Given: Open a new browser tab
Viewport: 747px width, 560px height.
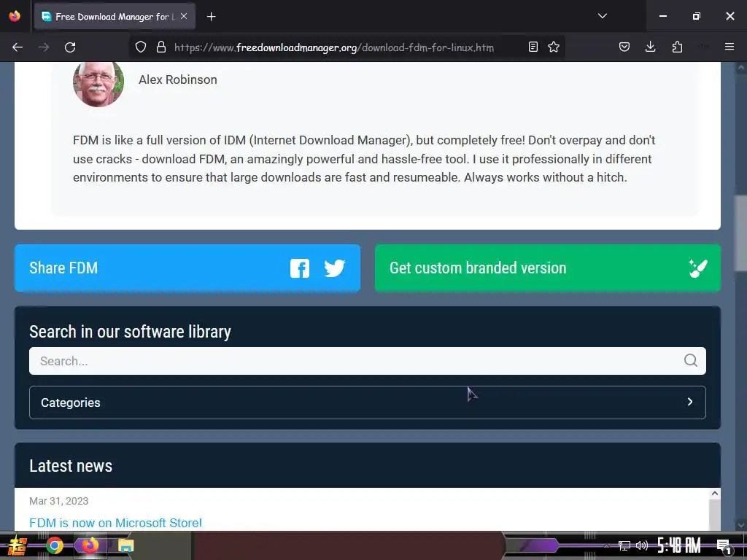Looking at the screenshot, I should point(211,17).
